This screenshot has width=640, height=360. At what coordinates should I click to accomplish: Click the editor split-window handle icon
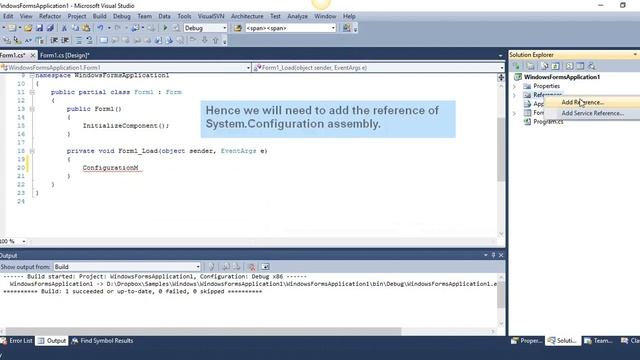pos(501,77)
